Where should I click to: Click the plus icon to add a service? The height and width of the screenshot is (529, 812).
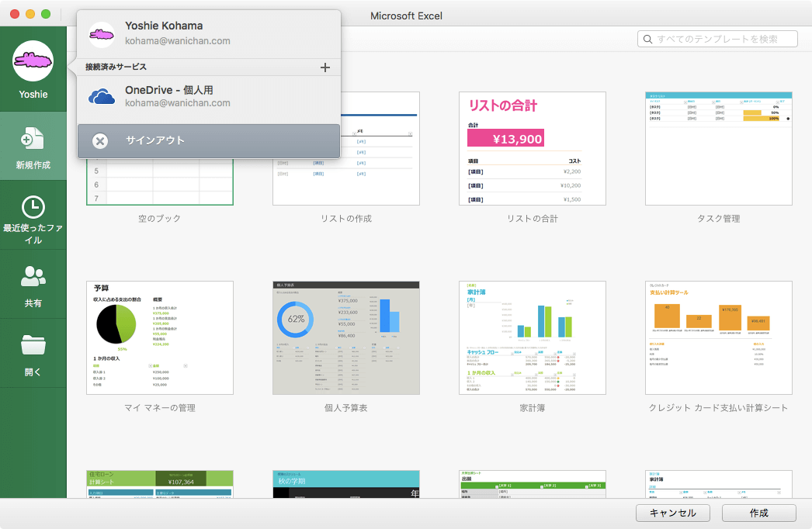(x=325, y=67)
